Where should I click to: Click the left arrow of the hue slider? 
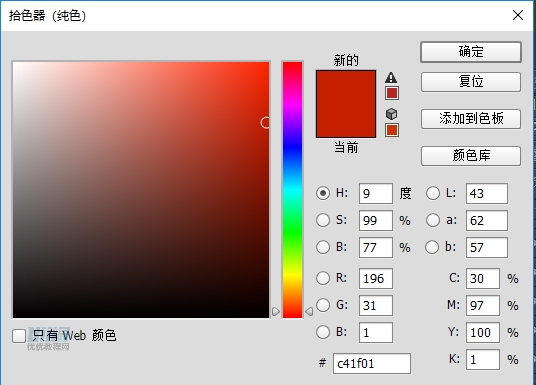pyautogui.click(x=276, y=311)
